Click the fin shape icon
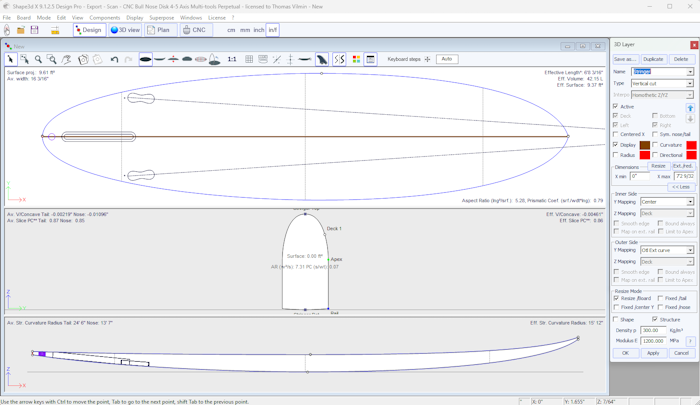 click(x=322, y=60)
